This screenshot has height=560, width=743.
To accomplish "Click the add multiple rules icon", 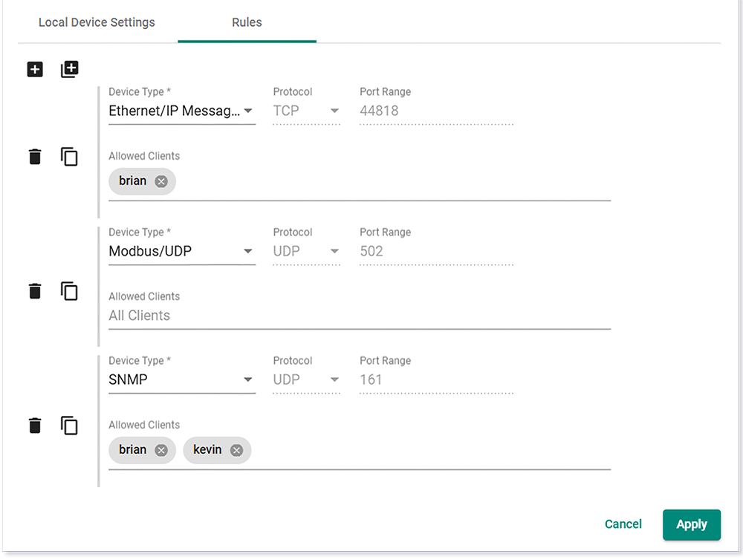I will point(69,70).
